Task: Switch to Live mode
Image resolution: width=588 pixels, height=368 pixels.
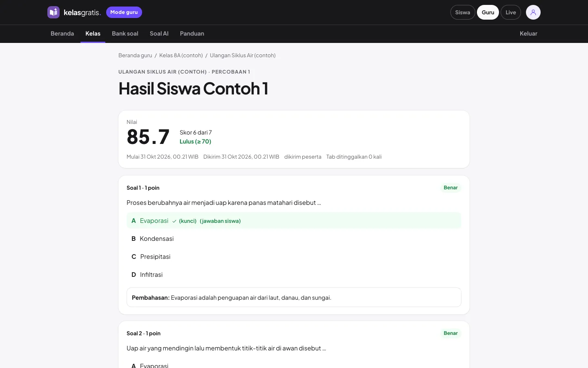Action: tap(511, 12)
